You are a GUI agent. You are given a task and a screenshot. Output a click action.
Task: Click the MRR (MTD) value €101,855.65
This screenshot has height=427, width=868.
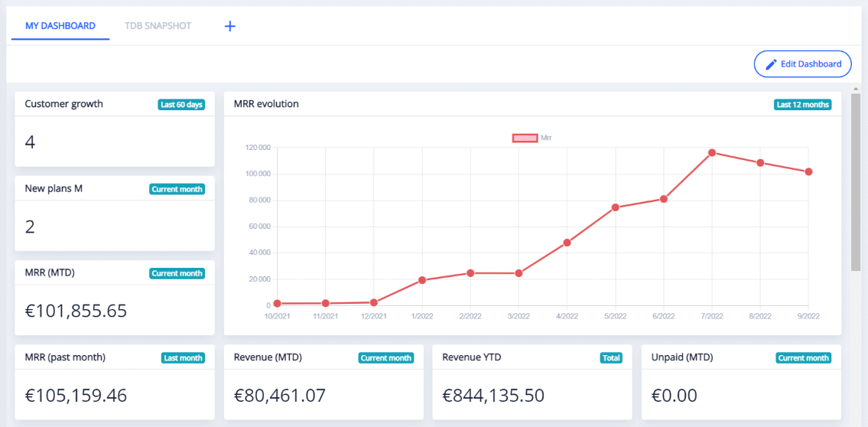pos(76,311)
